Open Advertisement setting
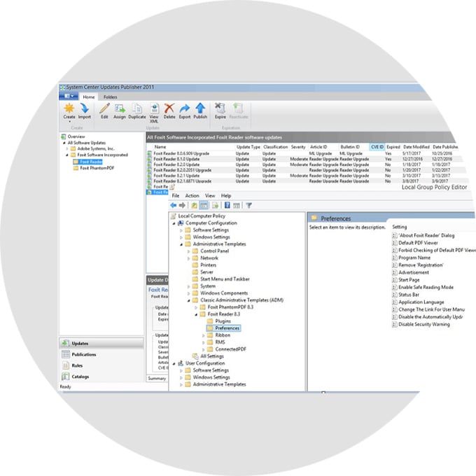Image resolution: width=476 pixels, height=476 pixels. (414, 272)
